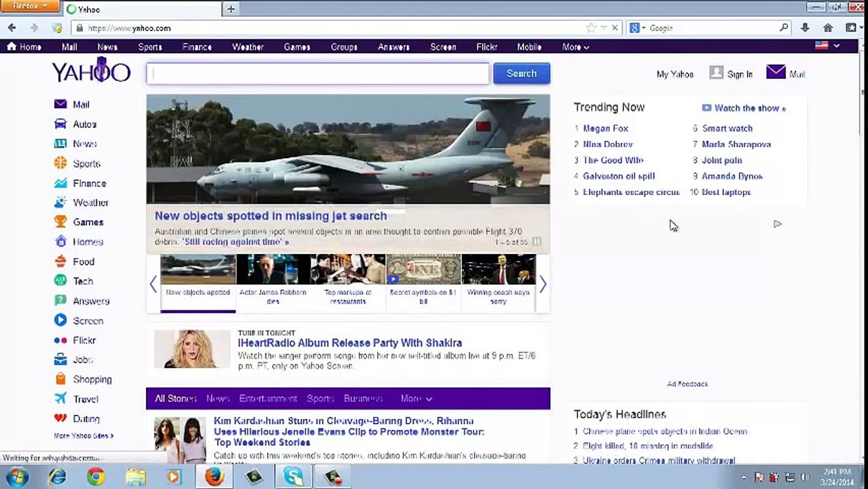Image resolution: width=868 pixels, height=489 pixels.
Task: Click the Firefox downloads arrow icon
Action: (805, 28)
